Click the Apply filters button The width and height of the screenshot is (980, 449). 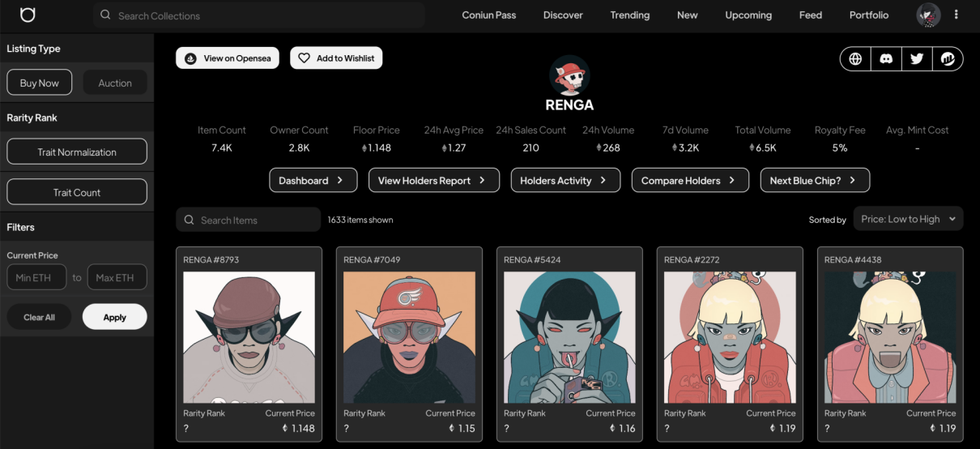115,317
